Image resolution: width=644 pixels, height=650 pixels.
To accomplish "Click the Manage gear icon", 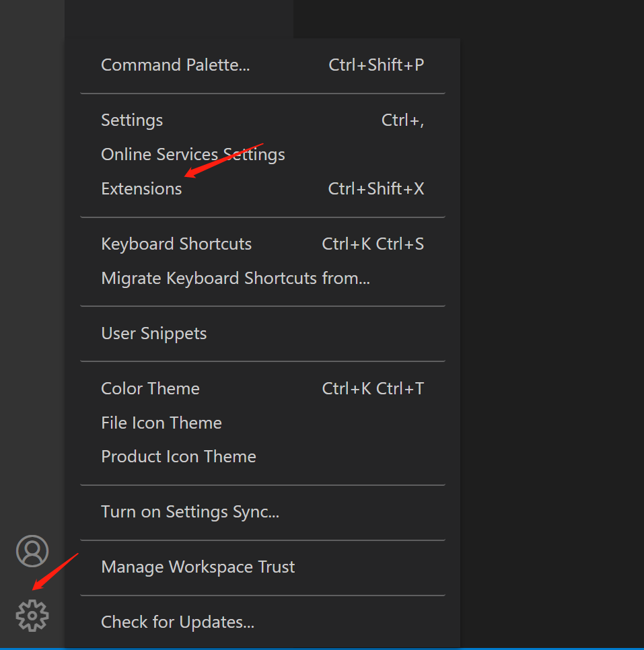I will tap(32, 615).
